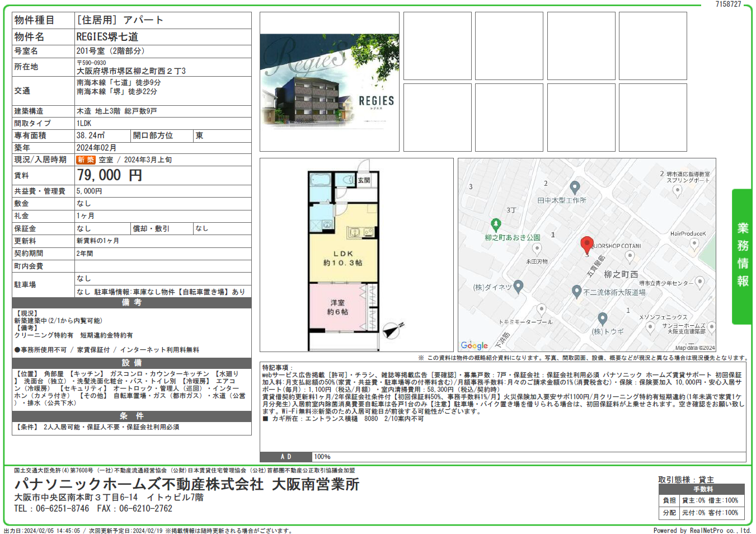Click the 南海本線「七道」徒歩9分 access line

[119, 82]
